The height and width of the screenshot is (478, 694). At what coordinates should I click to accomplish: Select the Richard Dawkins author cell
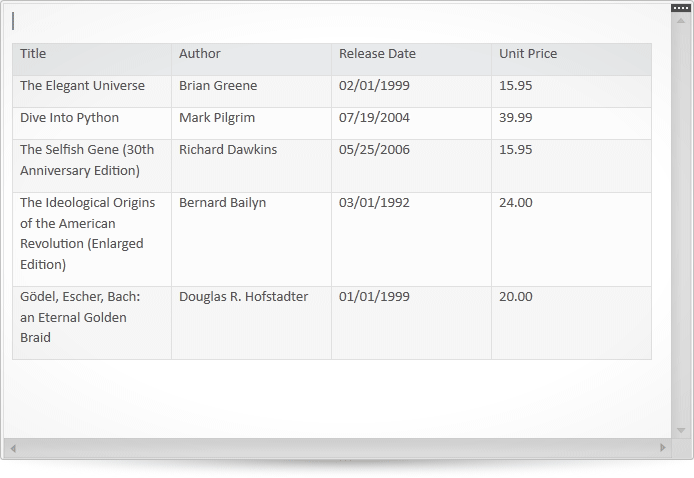[x=251, y=166]
